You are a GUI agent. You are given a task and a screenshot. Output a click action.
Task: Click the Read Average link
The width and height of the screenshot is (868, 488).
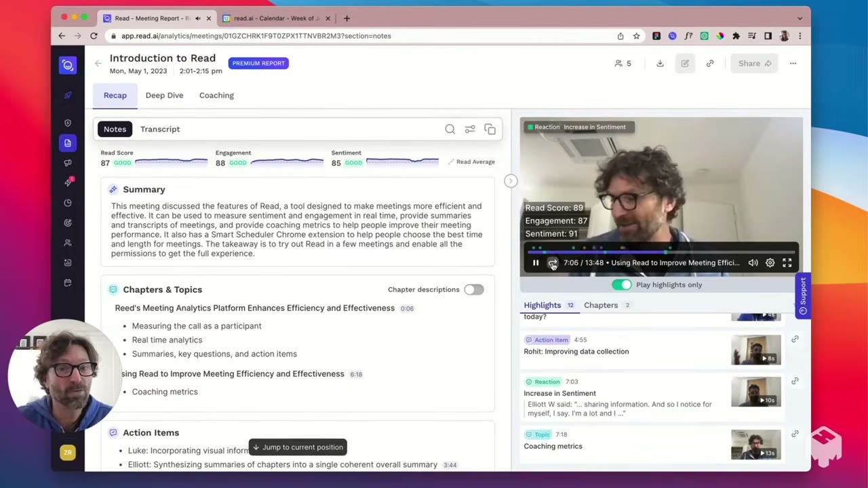click(x=471, y=162)
